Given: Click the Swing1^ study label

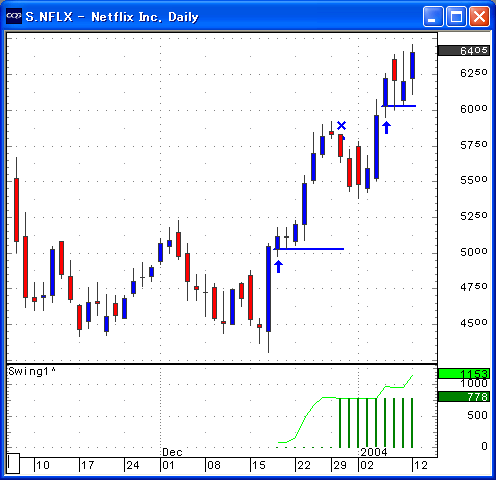Looking at the screenshot, I should 32,371.
